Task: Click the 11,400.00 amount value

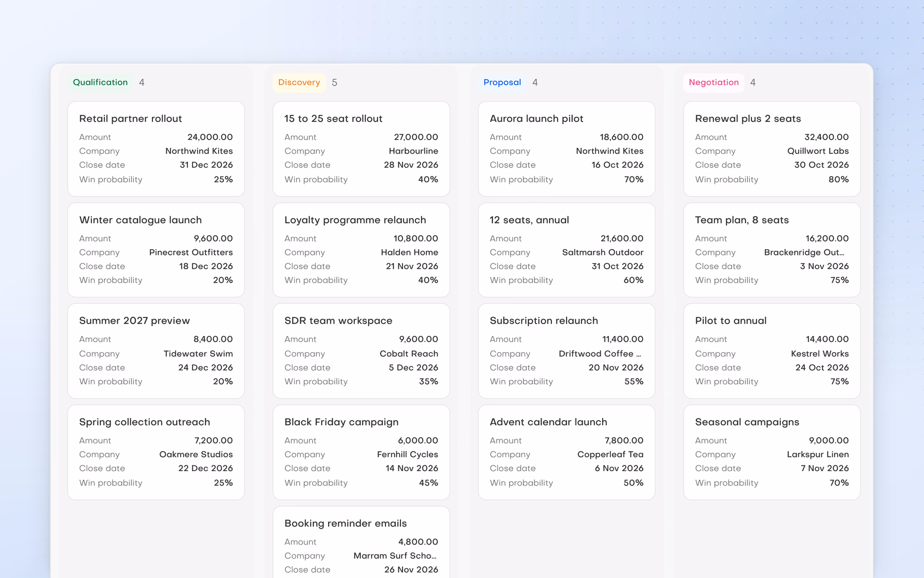Action: coord(623,339)
